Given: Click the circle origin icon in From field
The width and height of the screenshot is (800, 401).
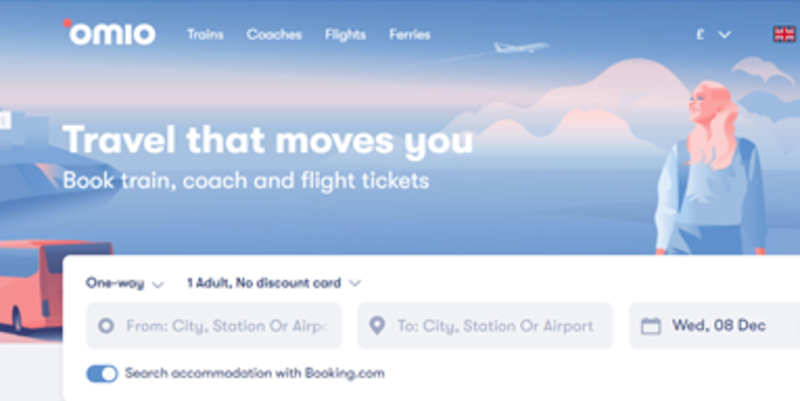Looking at the screenshot, I should tap(106, 325).
